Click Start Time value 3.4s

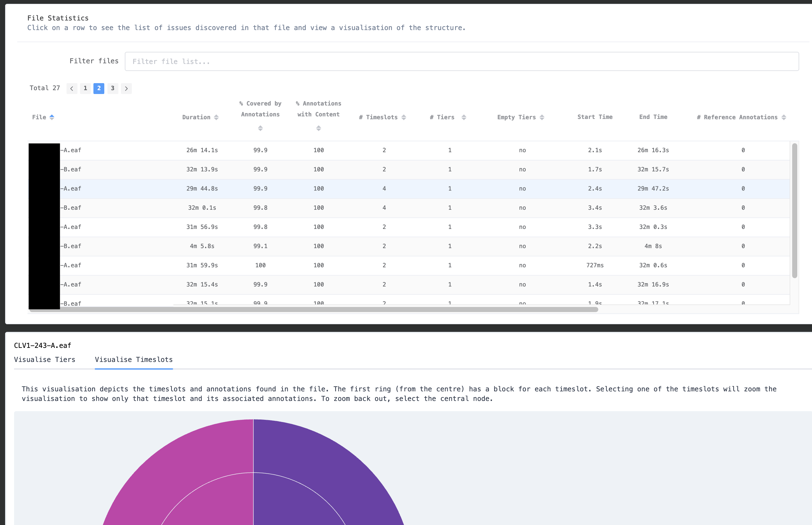pos(595,208)
